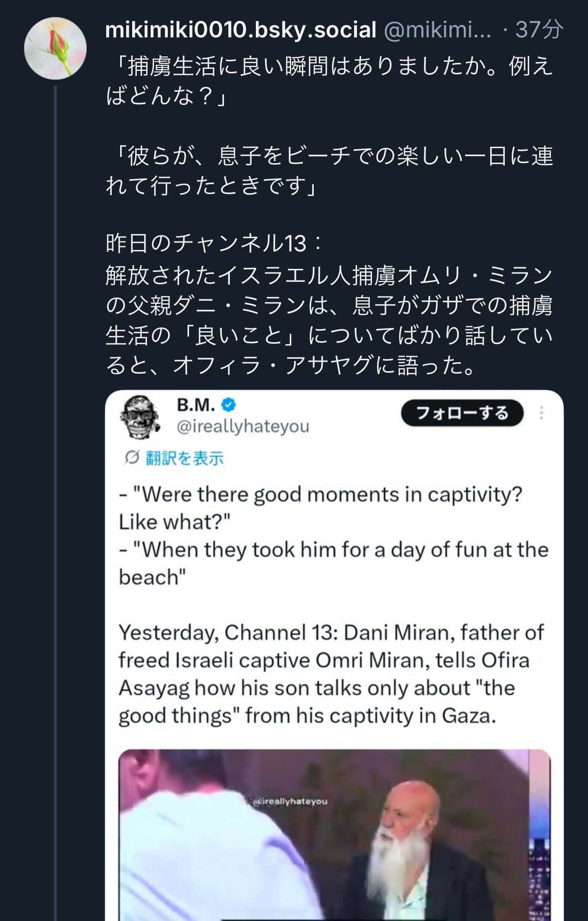Open mikimiki0010.bsky.social display name
The image size is (588, 921).
click(241, 30)
